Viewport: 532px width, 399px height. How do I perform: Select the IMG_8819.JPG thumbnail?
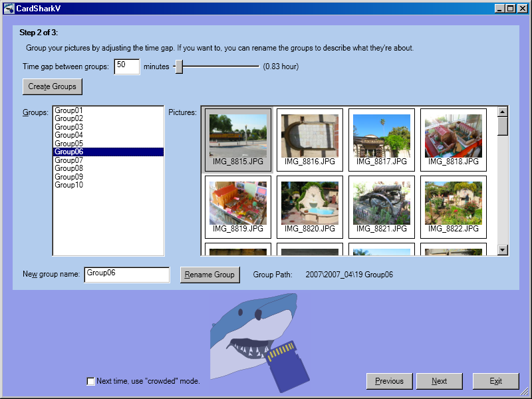(x=238, y=207)
